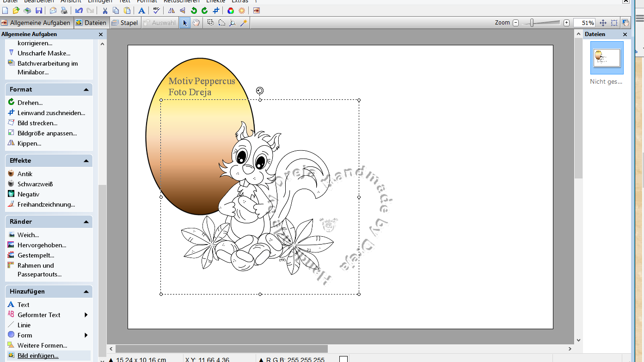Open the color wheel adjustment icon

[231, 11]
